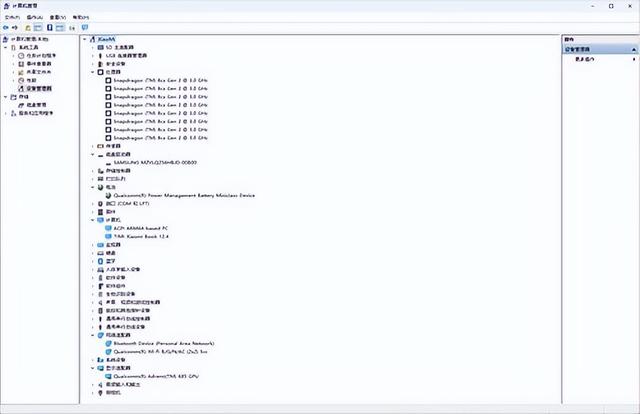Click the Forward arrow in the toolbar
Image resolution: width=640 pixels, height=414 pixels.
coord(15,28)
